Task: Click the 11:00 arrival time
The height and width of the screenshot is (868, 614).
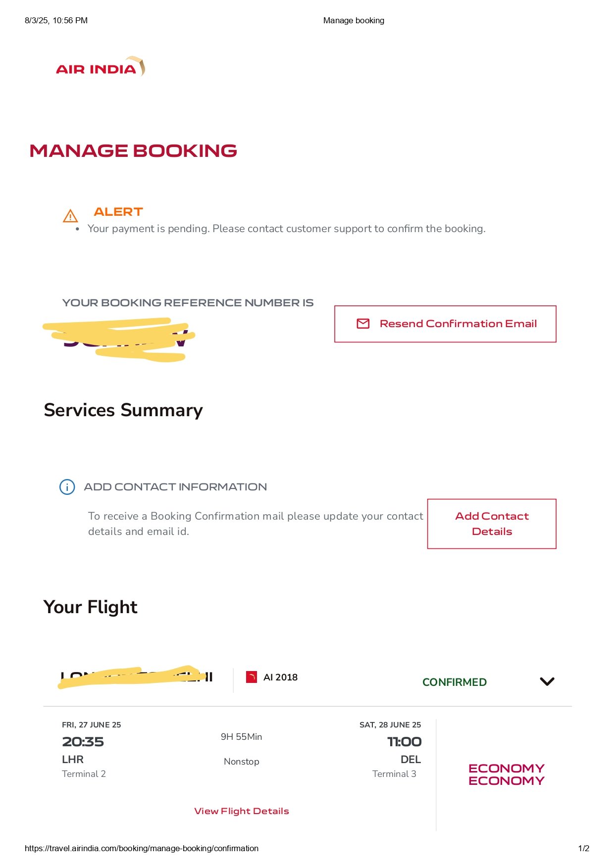Action: [x=404, y=741]
